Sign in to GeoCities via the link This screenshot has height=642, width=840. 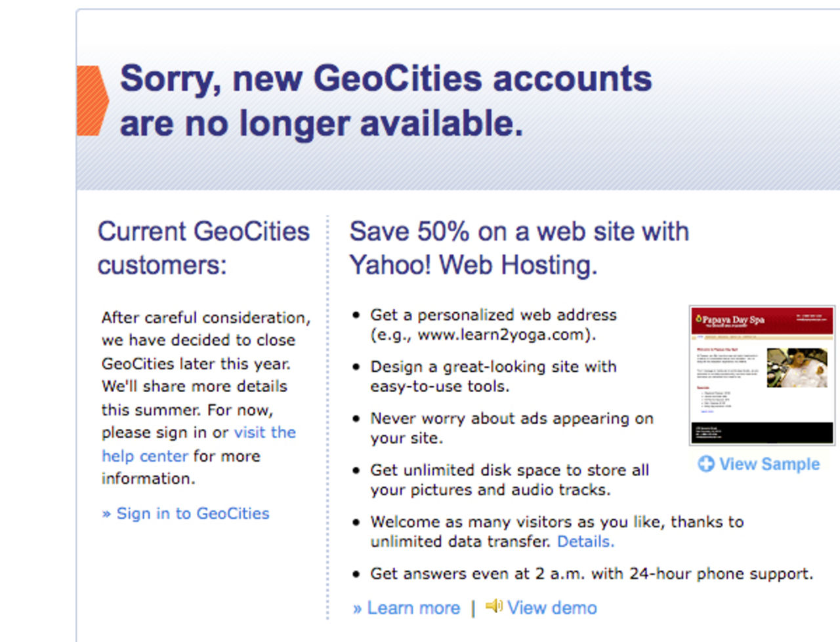pos(192,513)
